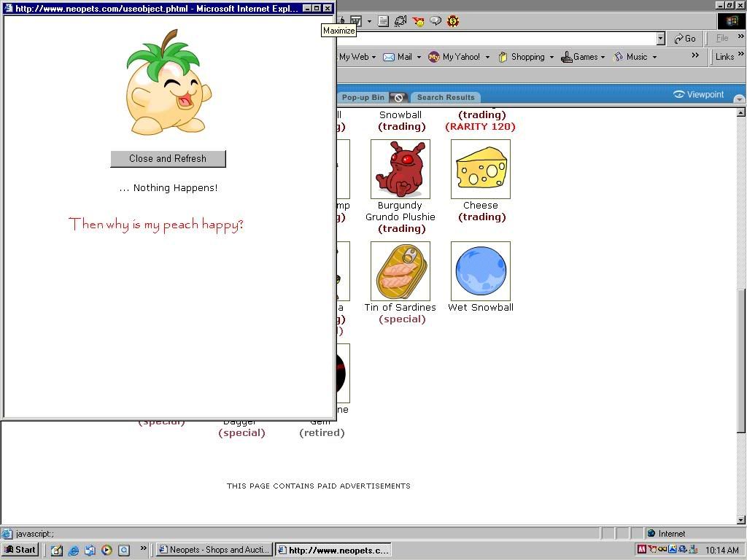
Task: Click the Tin of Sardines image
Action: pos(400,271)
